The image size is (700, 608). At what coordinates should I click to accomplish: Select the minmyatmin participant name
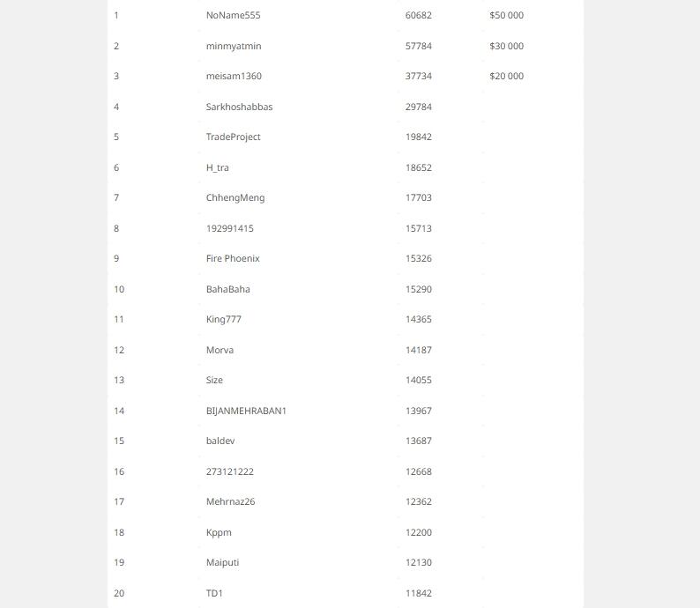234,46
